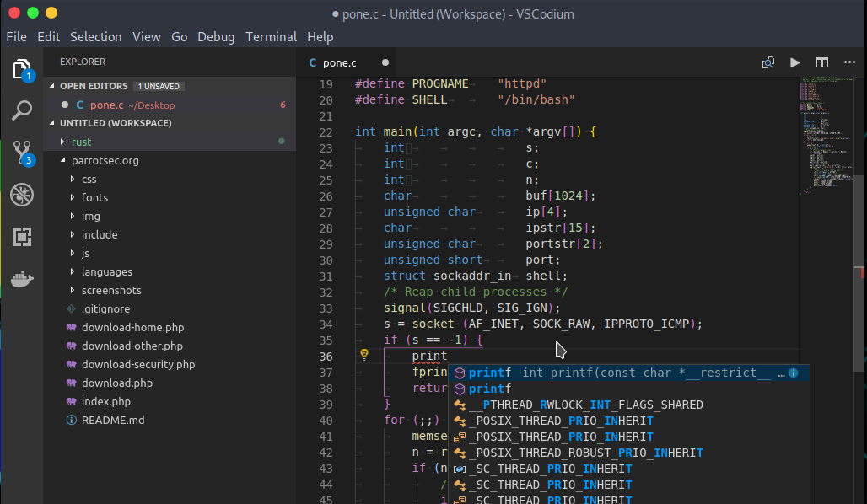The height and width of the screenshot is (504, 867).
Task: Click the run play button in editor toolbar
Action: (794, 62)
